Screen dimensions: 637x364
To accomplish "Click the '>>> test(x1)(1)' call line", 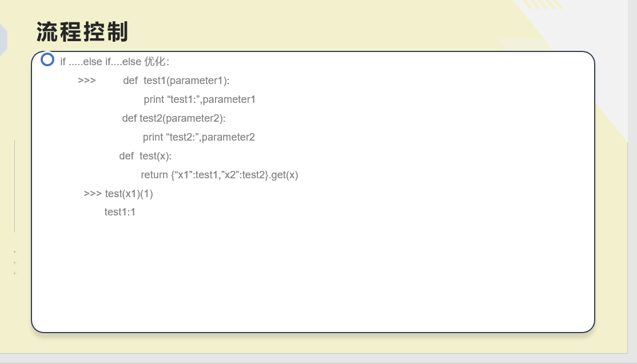I will click(x=118, y=194).
